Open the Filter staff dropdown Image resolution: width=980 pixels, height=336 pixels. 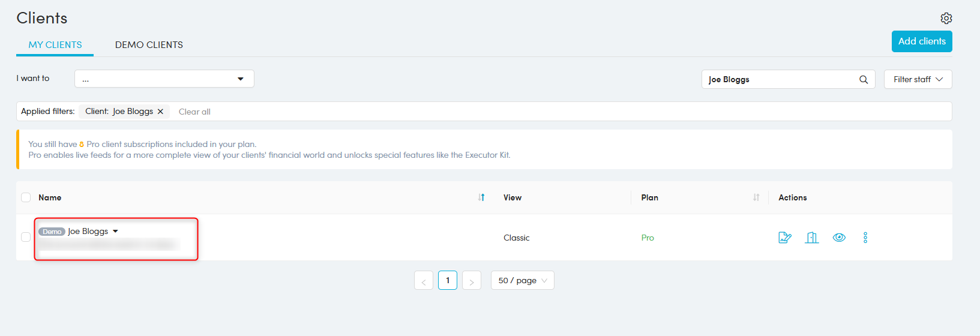coord(918,79)
